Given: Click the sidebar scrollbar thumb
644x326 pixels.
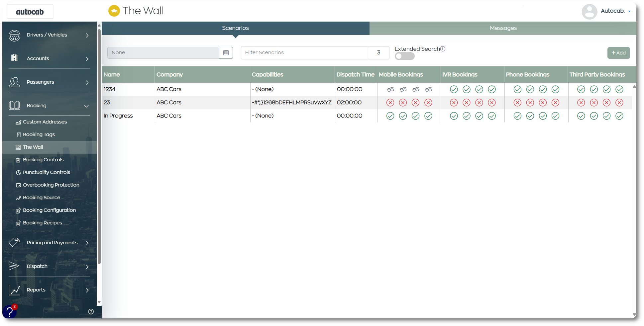Looking at the screenshot, I should 99,146.
